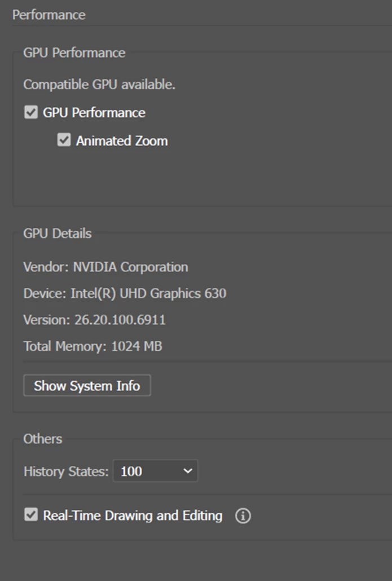Disable Real-Time Drawing and Editing checkbox
The height and width of the screenshot is (581, 392).
coord(31,514)
